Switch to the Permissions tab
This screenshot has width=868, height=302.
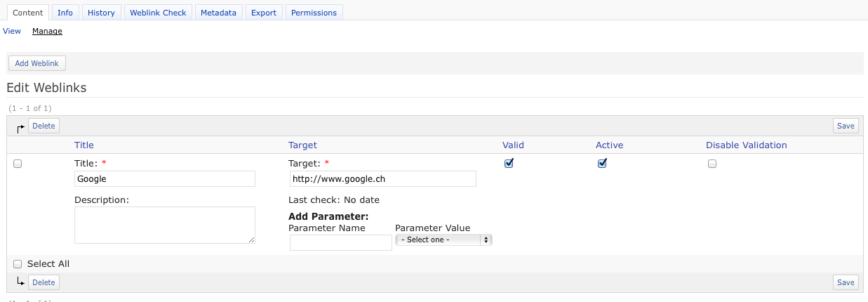tap(314, 13)
